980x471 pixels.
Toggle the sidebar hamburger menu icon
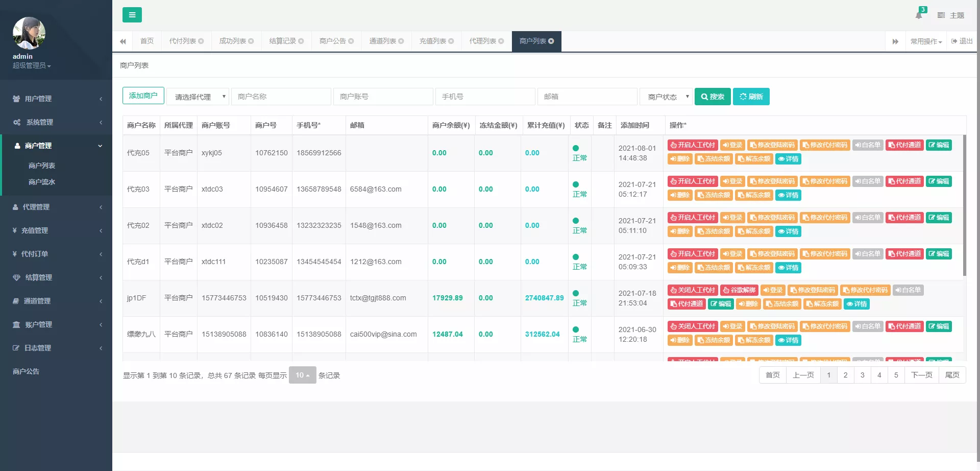click(x=132, y=15)
